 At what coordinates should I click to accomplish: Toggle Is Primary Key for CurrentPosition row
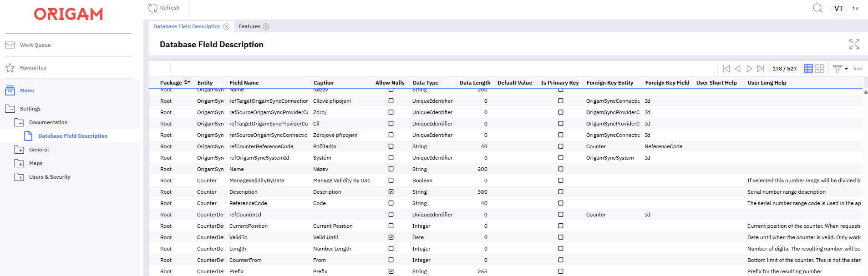561,226
